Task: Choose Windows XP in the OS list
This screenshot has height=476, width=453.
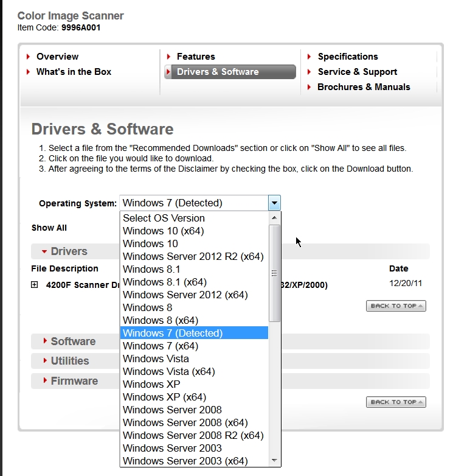Action: (x=151, y=384)
